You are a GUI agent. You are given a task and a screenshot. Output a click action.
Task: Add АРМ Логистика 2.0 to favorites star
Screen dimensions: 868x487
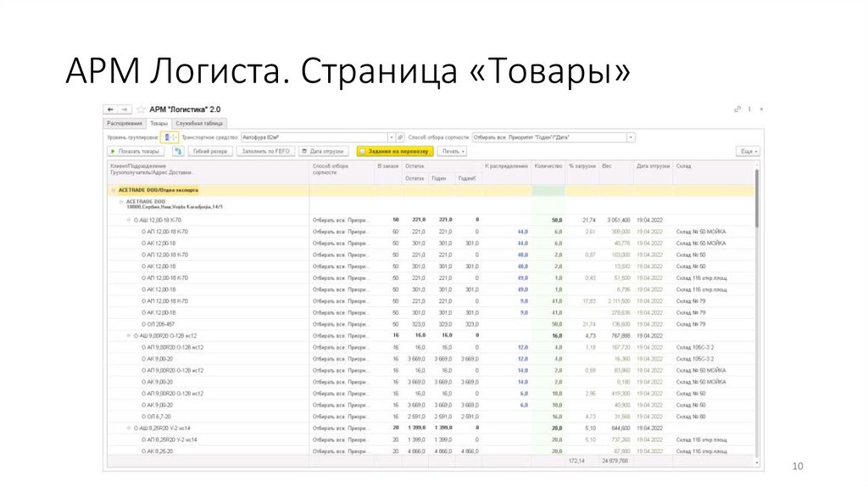pos(141,109)
